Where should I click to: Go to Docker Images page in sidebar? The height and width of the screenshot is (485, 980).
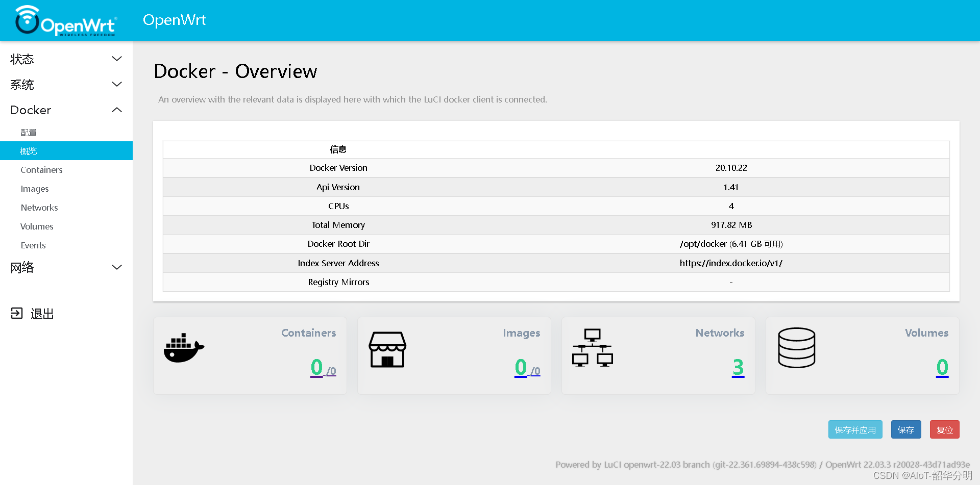tap(66, 189)
